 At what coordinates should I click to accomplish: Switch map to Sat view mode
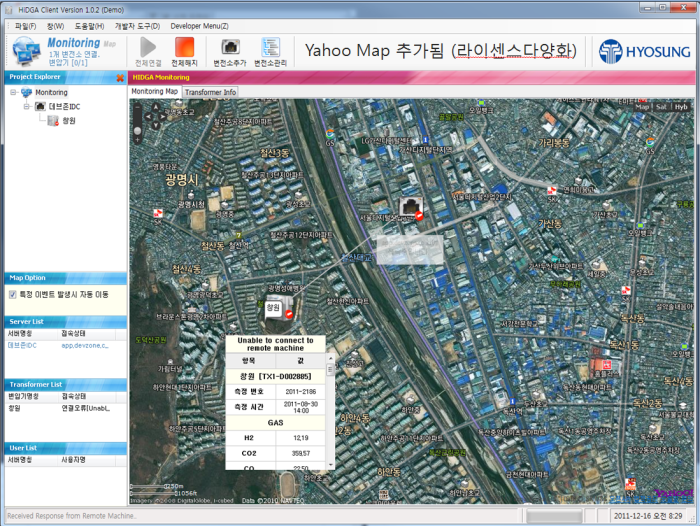pos(661,107)
